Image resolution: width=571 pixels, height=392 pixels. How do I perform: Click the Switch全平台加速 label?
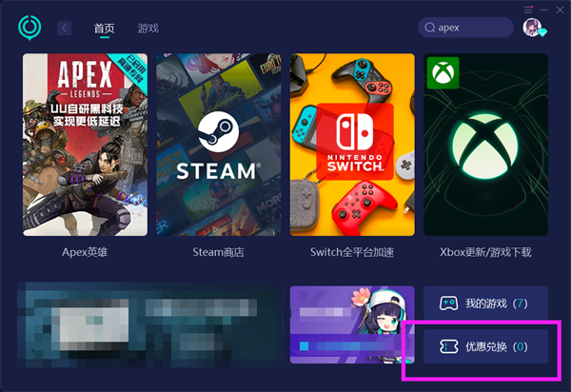pos(352,252)
